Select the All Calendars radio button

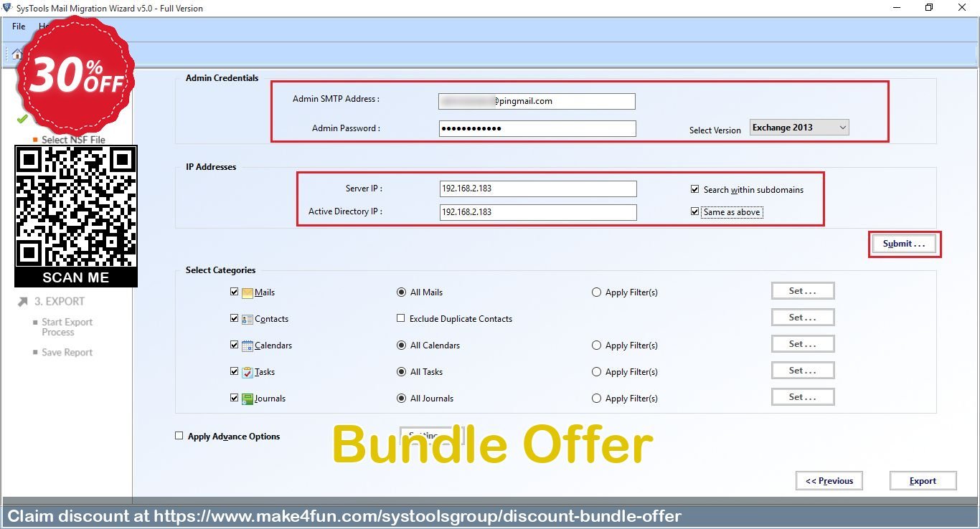tap(401, 345)
